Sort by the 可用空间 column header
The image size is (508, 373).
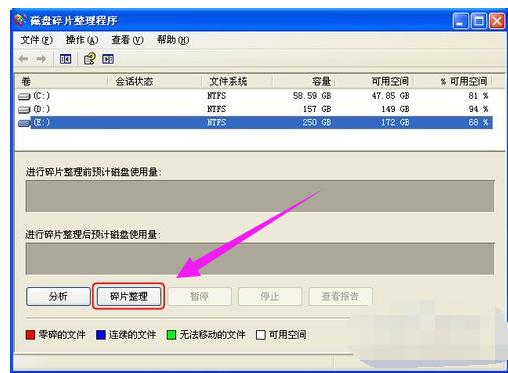[x=374, y=81]
